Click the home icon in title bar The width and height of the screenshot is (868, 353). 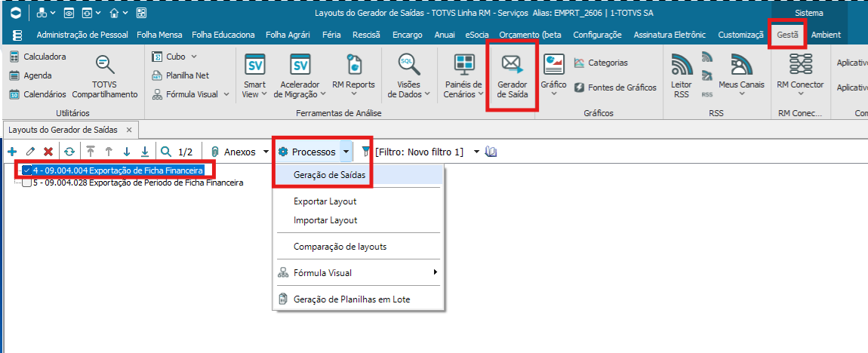click(x=114, y=12)
